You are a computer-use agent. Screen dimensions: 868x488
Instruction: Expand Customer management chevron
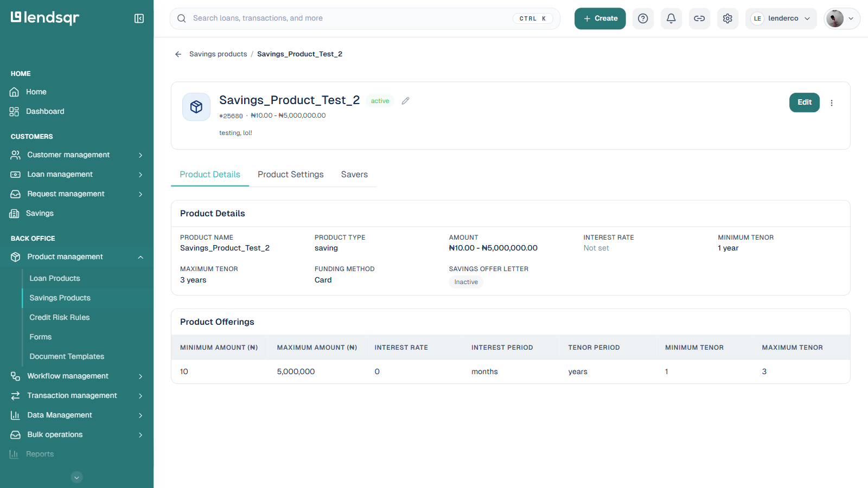(141, 155)
